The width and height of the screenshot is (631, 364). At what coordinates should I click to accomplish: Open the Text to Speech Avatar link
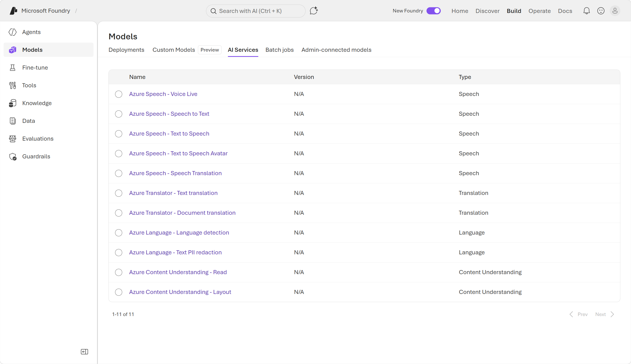[178, 153]
